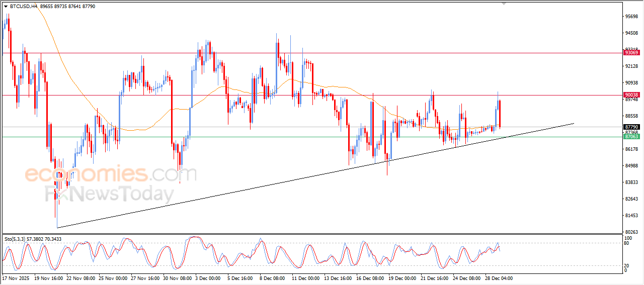The height and width of the screenshot is (285, 644).
Task: Click the 80263 value on price axis
Action: click(631, 232)
